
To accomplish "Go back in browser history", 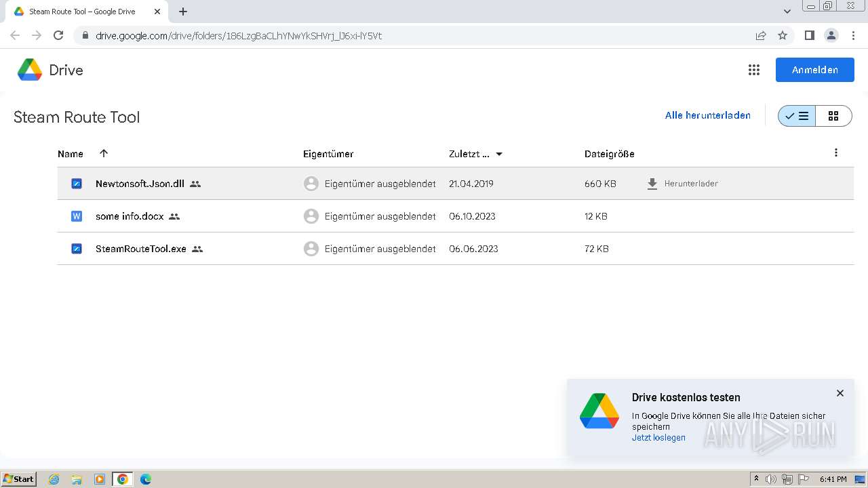I will point(15,36).
